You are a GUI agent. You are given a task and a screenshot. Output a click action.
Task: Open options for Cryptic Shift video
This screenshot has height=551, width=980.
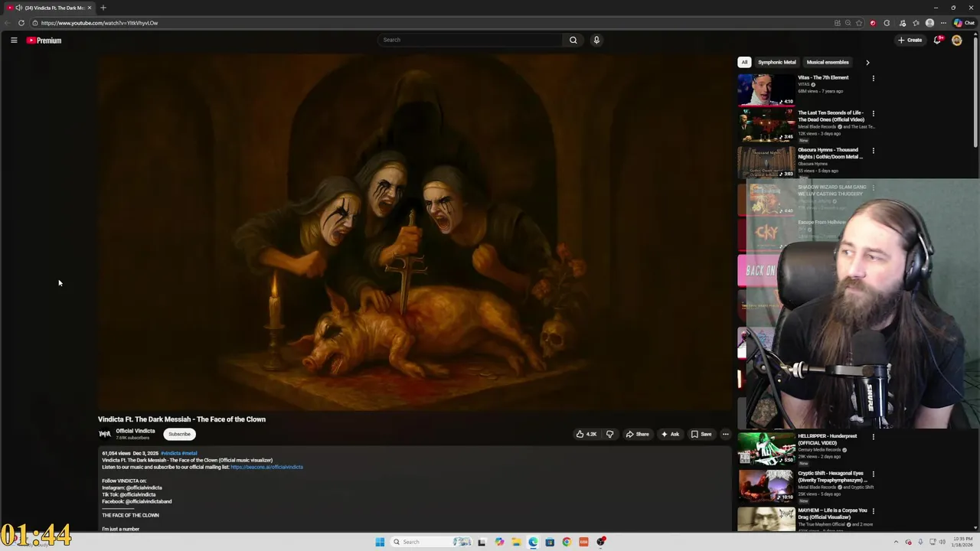pyautogui.click(x=873, y=474)
